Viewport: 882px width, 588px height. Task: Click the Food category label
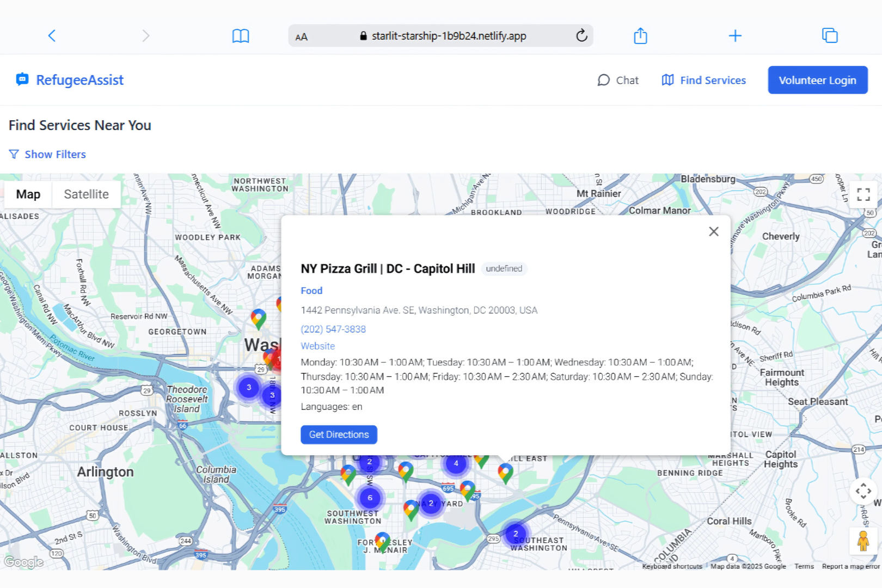click(x=312, y=291)
